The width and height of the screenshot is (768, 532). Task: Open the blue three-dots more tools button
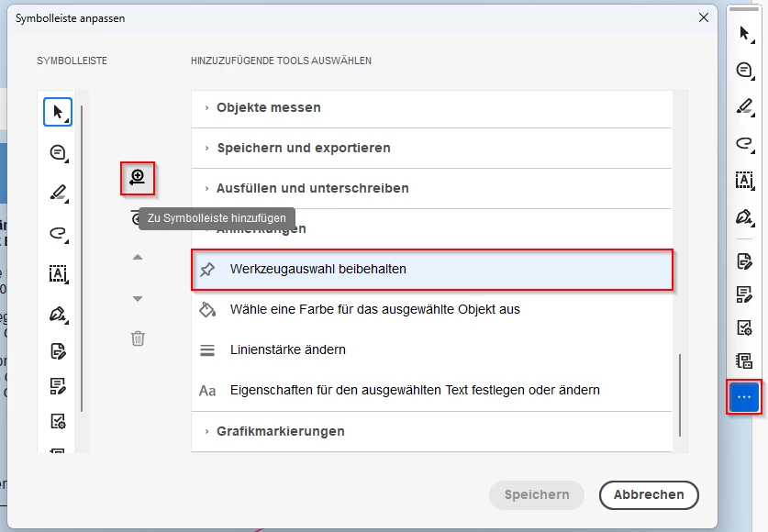[743, 397]
